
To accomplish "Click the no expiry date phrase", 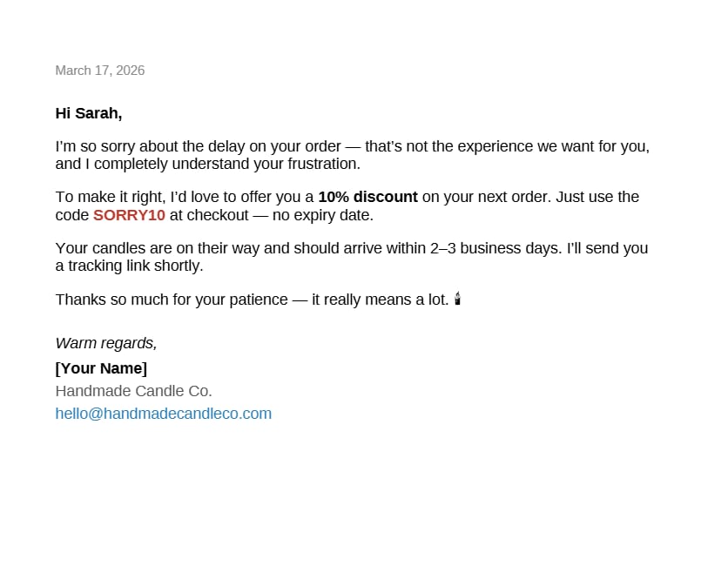I will pyautogui.click(x=323, y=215).
